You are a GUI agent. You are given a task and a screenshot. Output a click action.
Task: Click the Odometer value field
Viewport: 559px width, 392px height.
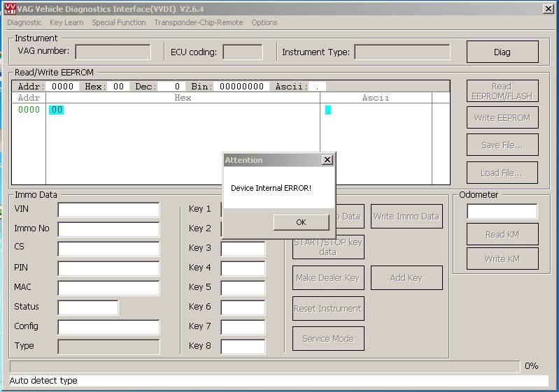click(502, 211)
